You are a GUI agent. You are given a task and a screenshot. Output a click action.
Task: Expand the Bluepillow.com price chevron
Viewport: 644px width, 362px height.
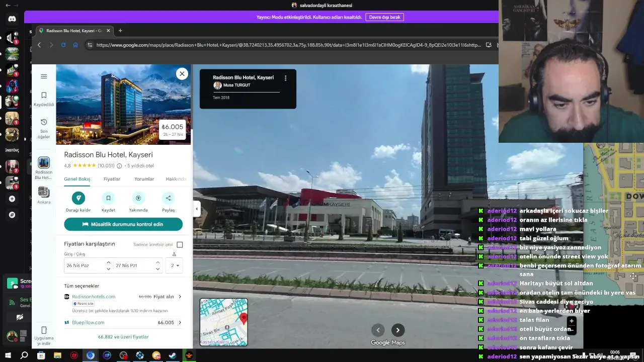click(x=180, y=322)
